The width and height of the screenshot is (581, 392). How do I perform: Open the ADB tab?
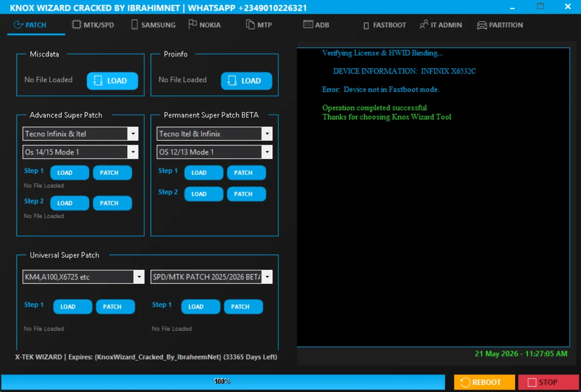tap(316, 25)
